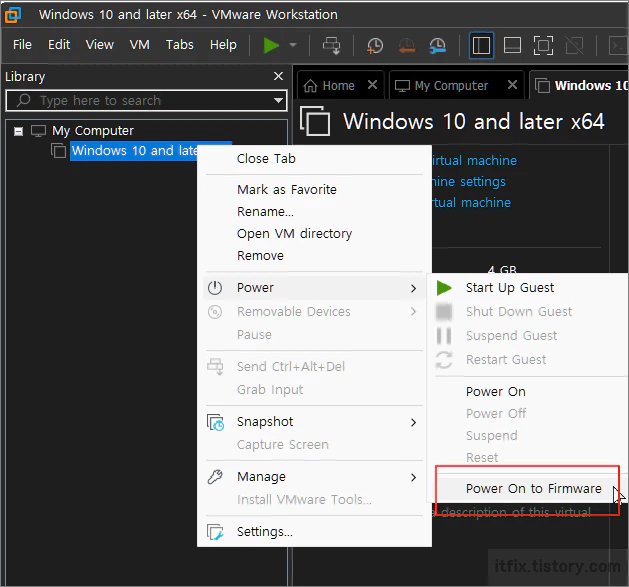Click the Send Ctrl+Alt+Del toolbar icon
The image size is (629, 587).
[x=331, y=45]
